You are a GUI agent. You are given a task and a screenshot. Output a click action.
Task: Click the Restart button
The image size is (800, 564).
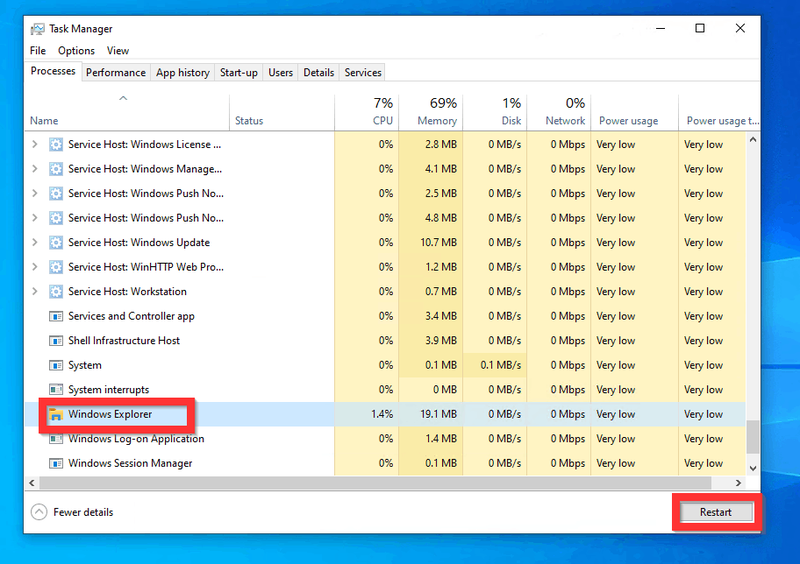(x=715, y=512)
